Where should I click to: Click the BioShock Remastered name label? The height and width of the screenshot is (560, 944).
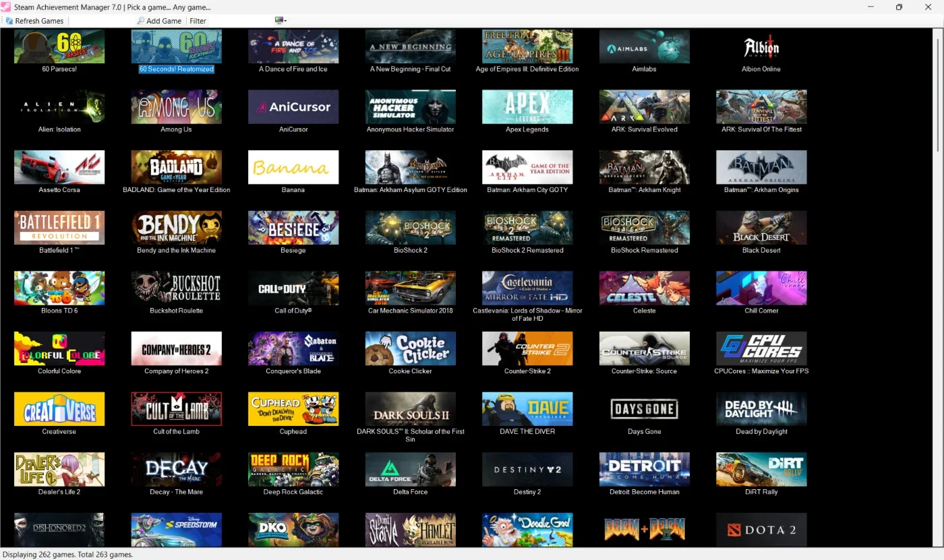tap(645, 250)
